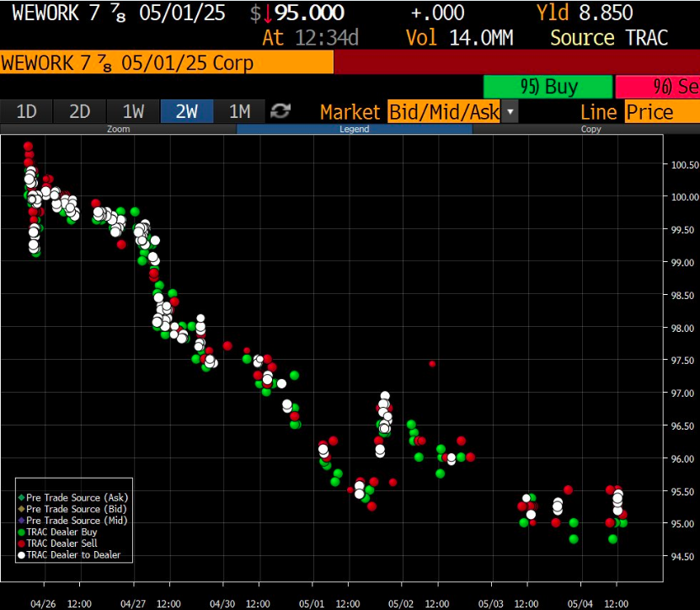Click the Zoom section bar

[118, 129]
